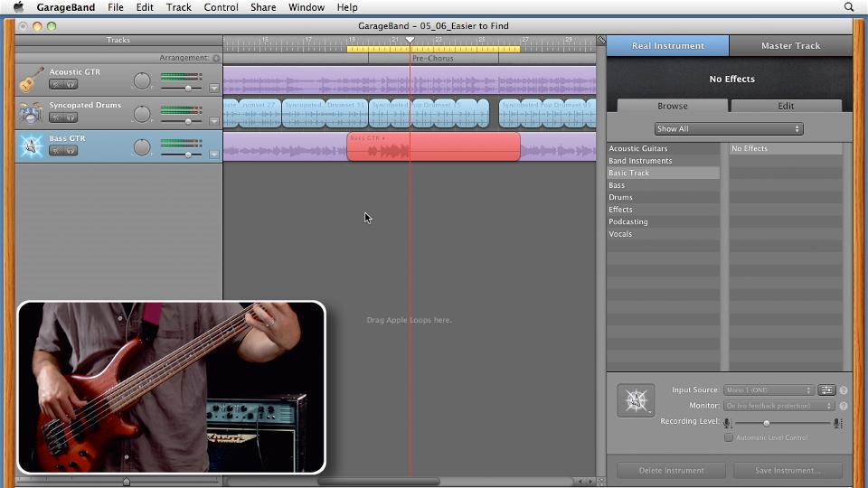Adjust the Bass GTR pan knob
868x488 pixels.
click(x=142, y=147)
